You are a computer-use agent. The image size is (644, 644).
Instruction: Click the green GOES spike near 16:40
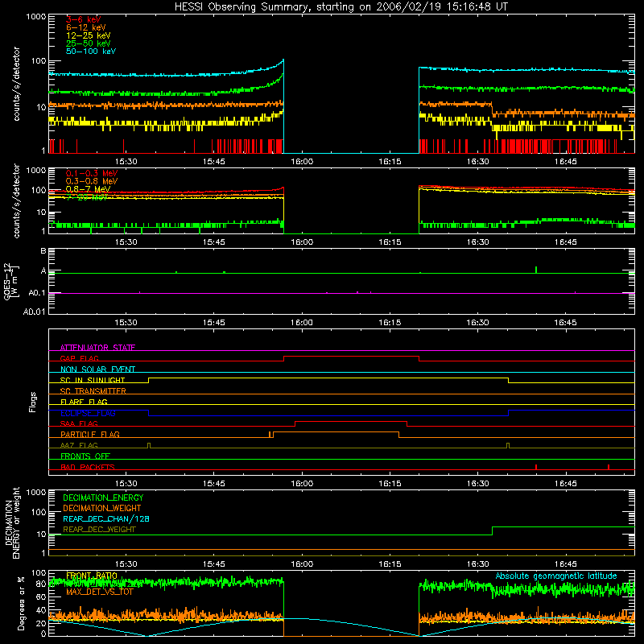[x=536, y=270]
